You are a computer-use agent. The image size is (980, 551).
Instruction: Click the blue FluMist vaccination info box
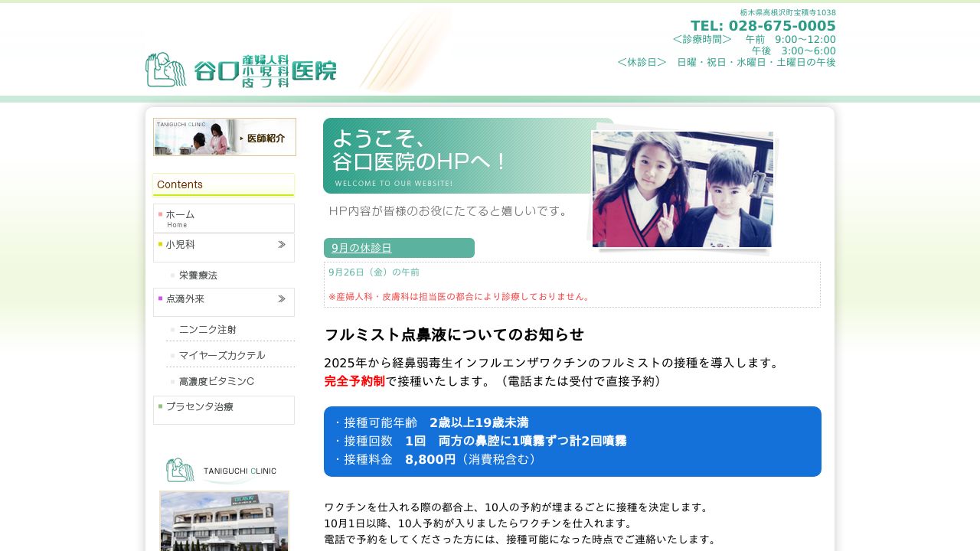572,441
